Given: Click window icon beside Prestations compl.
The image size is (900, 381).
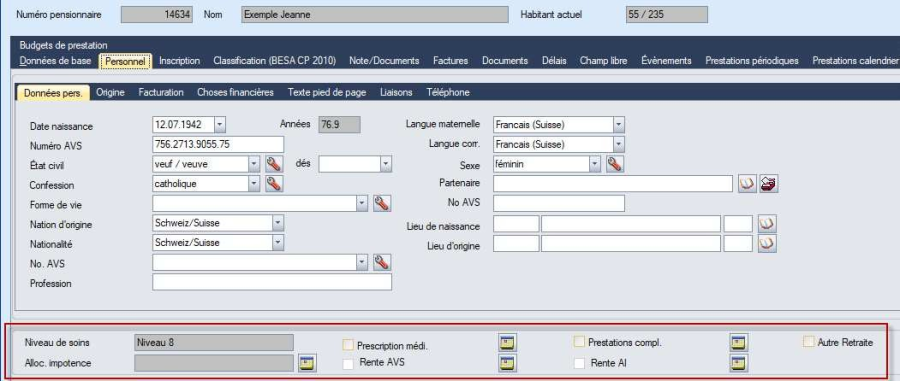Looking at the screenshot, I should (x=738, y=343).
